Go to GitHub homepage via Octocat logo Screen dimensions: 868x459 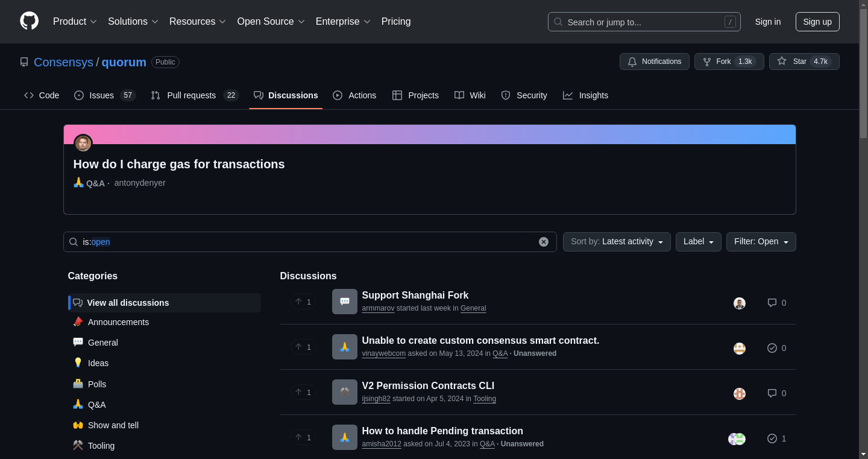pos(29,21)
